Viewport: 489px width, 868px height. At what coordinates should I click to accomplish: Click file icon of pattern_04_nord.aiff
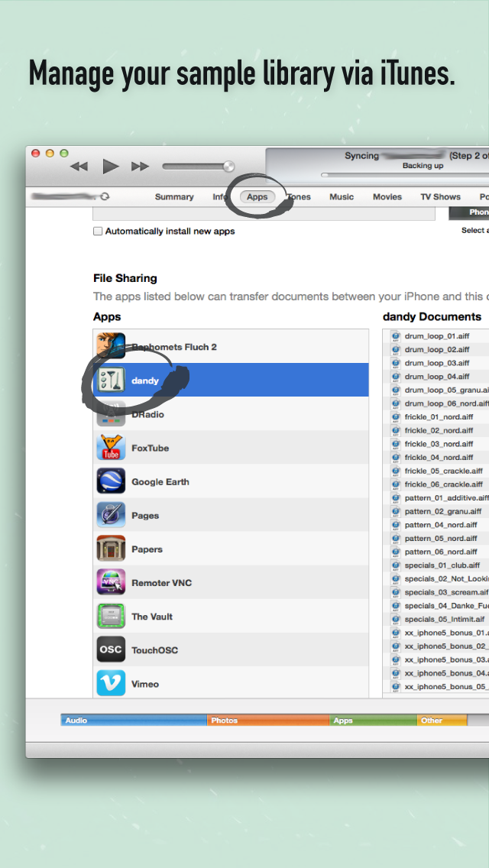[396, 525]
